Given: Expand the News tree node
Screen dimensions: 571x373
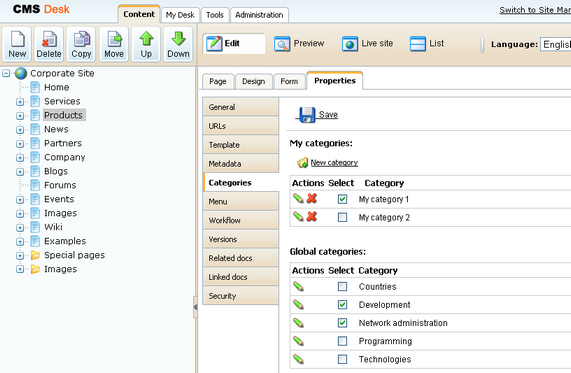Looking at the screenshot, I should pyautogui.click(x=20, y=130).
